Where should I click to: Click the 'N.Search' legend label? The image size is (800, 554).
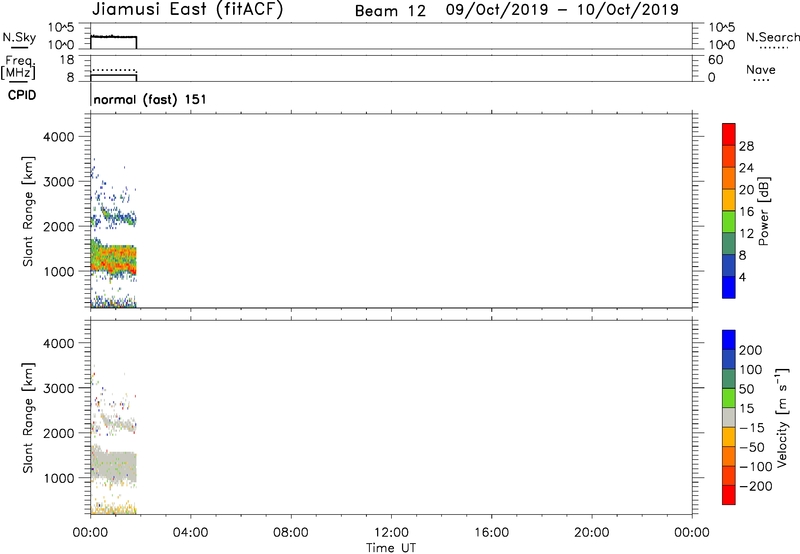[772, 37]
